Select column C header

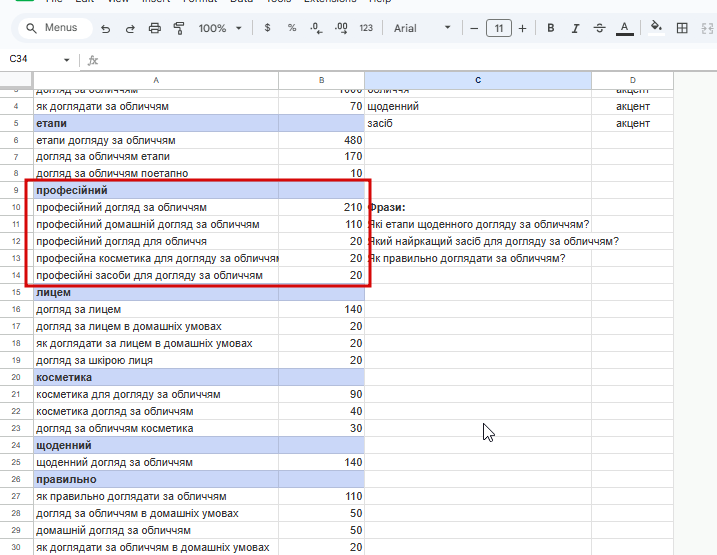tap(478, 80)
